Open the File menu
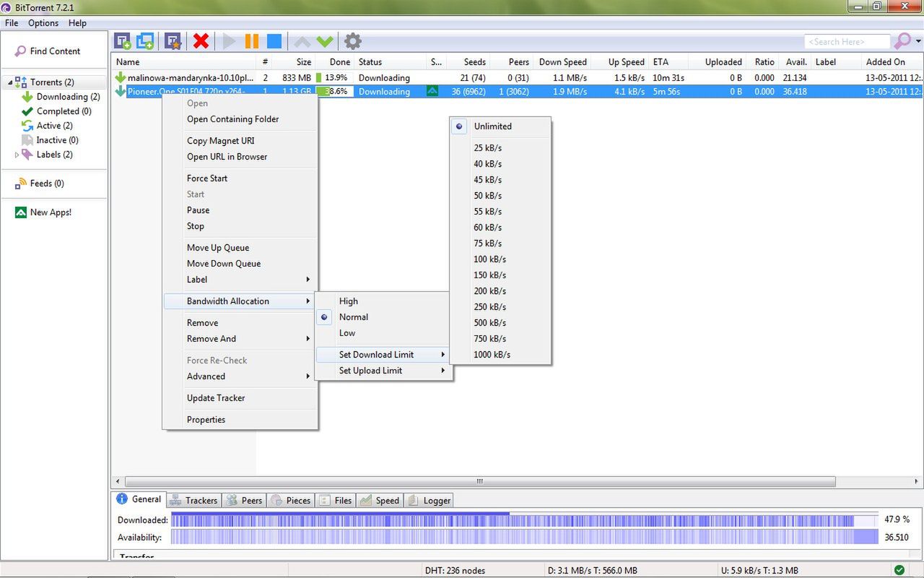 [x=12, y=23]
